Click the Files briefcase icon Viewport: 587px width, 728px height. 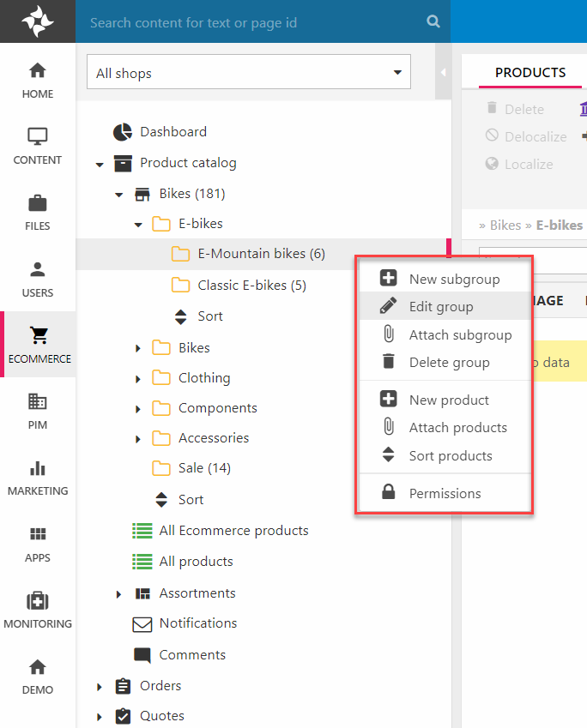[38, 212]
